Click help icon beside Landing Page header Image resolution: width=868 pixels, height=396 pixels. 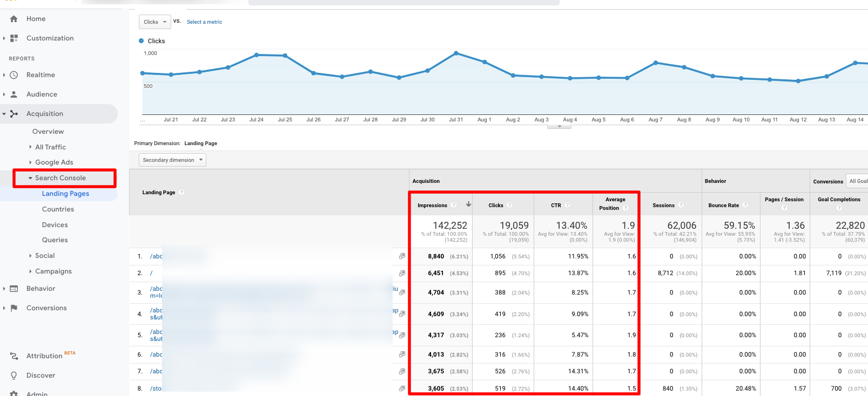(181, 192)
